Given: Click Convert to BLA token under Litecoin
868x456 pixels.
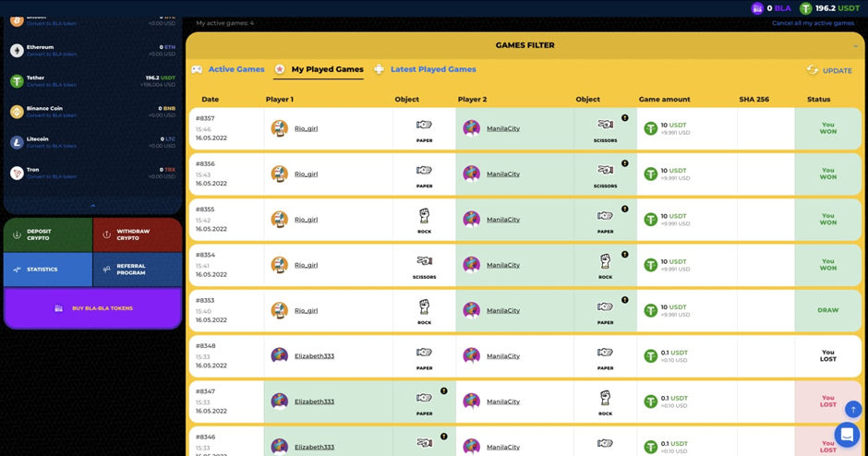Looking at the screenshot, I should (52, 146).
